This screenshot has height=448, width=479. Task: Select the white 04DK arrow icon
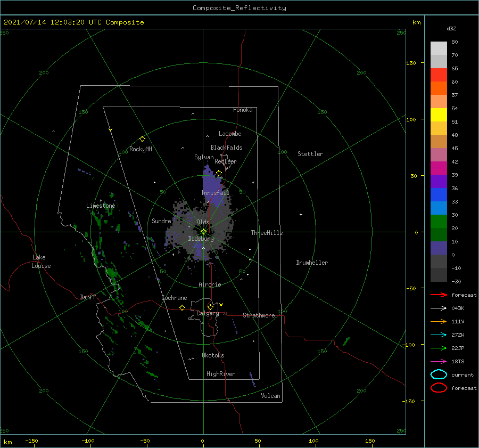(x=439, y=308)
